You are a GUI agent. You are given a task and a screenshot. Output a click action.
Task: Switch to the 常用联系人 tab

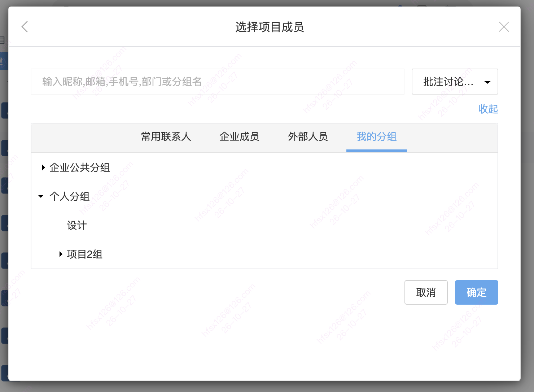click(x=166, y=137)
